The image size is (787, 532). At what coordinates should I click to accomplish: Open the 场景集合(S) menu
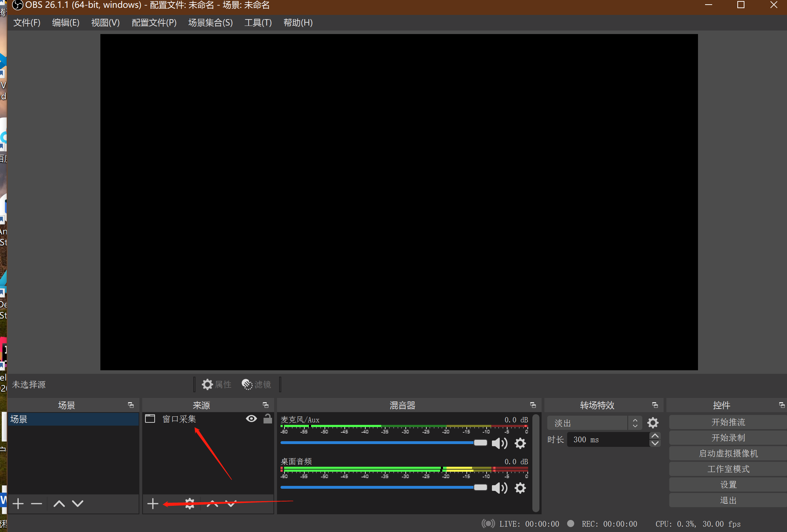210,23
